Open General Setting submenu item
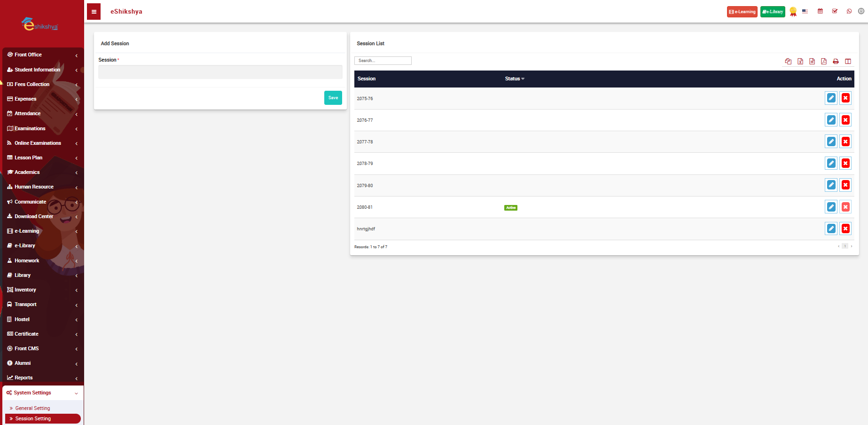The width and height of the screenshot is (868, 425). point(32,409)
